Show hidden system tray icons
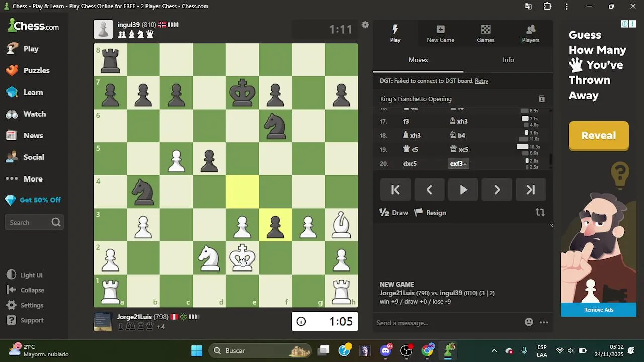Viewport: 644px width, 362px height. click(x=494, y=351)
